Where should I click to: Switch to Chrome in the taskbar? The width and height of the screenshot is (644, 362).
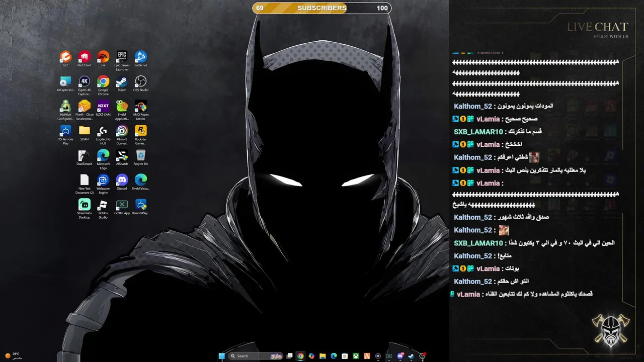pos(300,356)
